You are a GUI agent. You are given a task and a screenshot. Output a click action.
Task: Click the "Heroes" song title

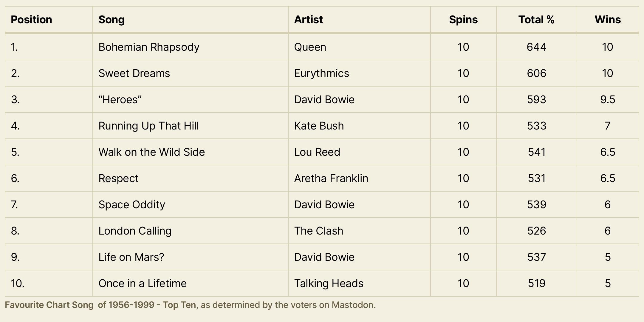120,100
